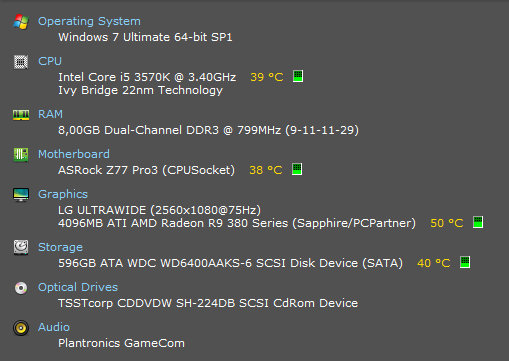Open the Storage section heading

pos(60,247)
